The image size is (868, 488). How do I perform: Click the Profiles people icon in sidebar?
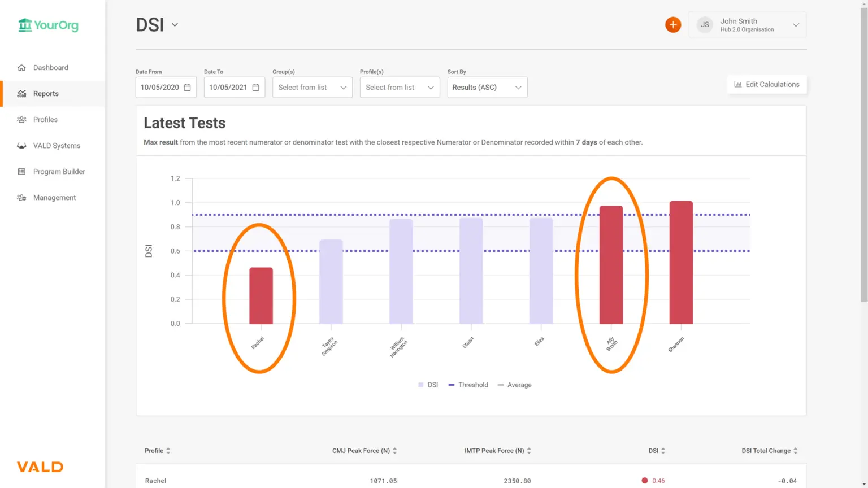(21, 120)
